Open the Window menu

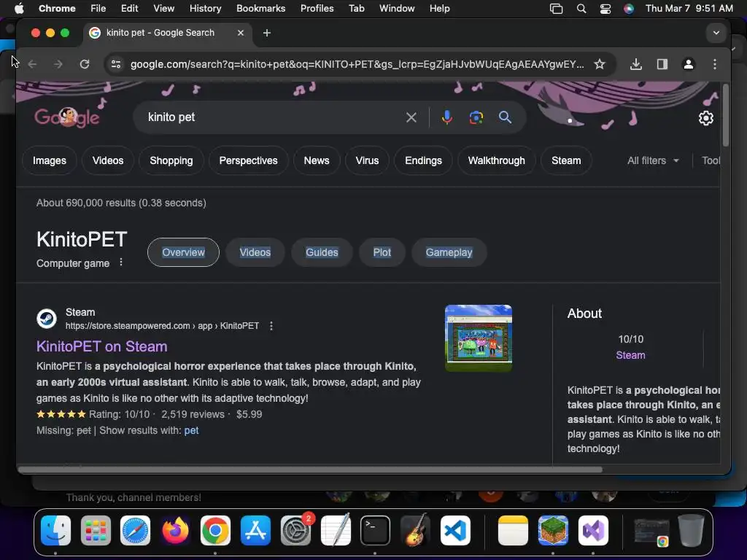(x=397, y=9)
